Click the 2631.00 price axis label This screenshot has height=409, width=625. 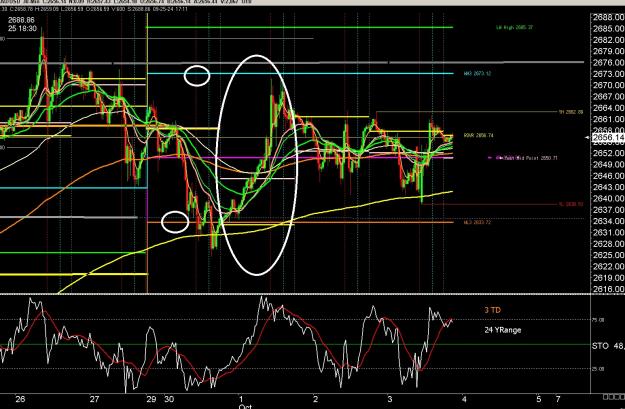tap(609, 232)
